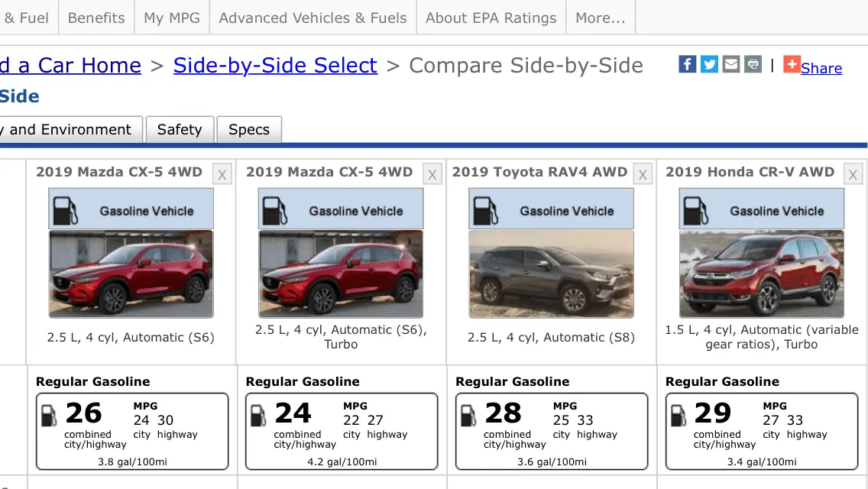Viewport: 868px width, 489px height.
Task: Remove 2019 Honda CR-V AWD column
Action: 853,174
